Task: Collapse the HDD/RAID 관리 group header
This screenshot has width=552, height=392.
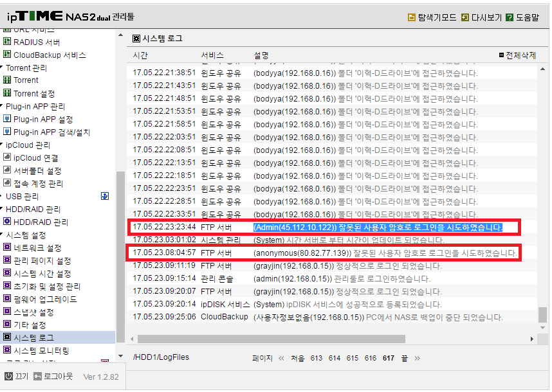Action: [2, 208]
